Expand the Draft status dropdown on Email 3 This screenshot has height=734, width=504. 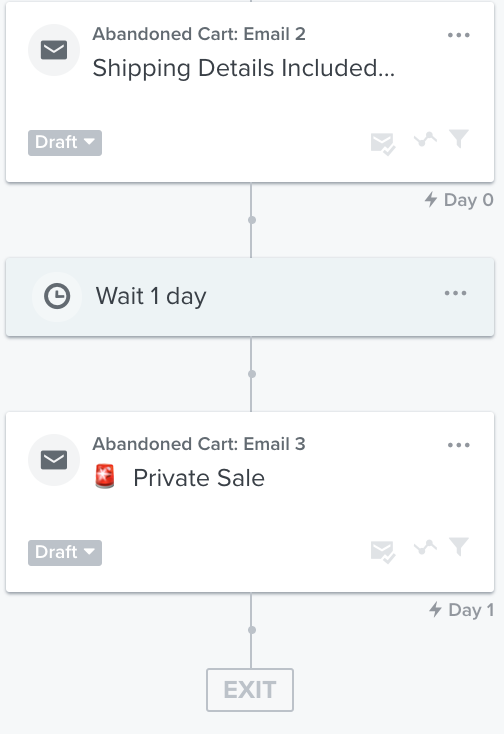click(x=65, y=553)
